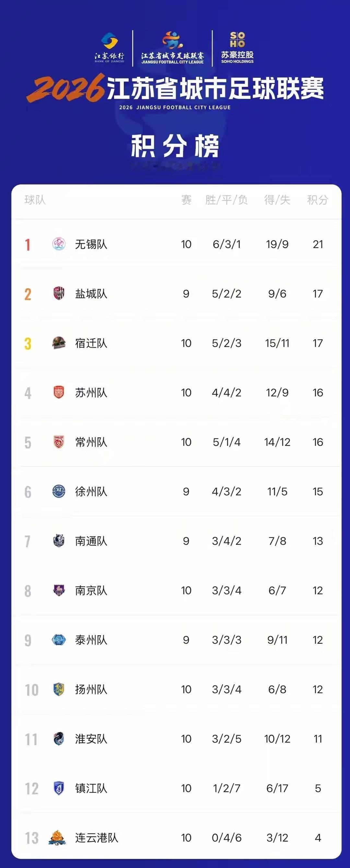Click the 积分 points column header
The image size is (350, 868).
pos(318,200)
